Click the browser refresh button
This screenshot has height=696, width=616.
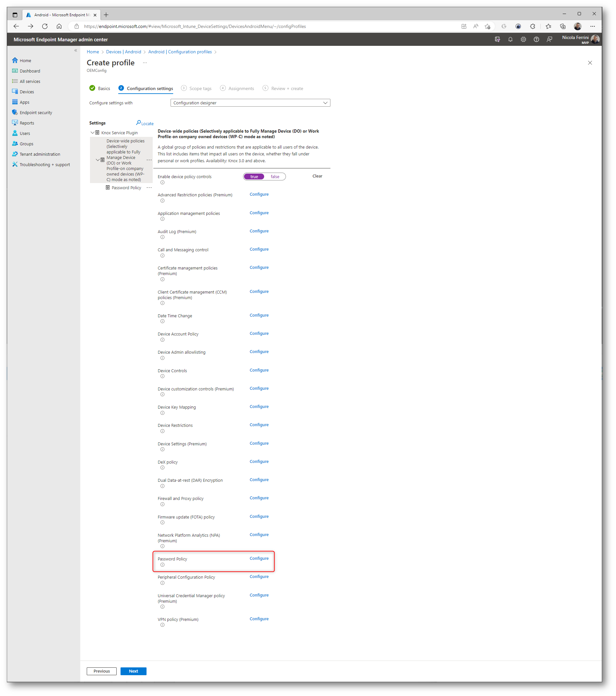(45, 26)
